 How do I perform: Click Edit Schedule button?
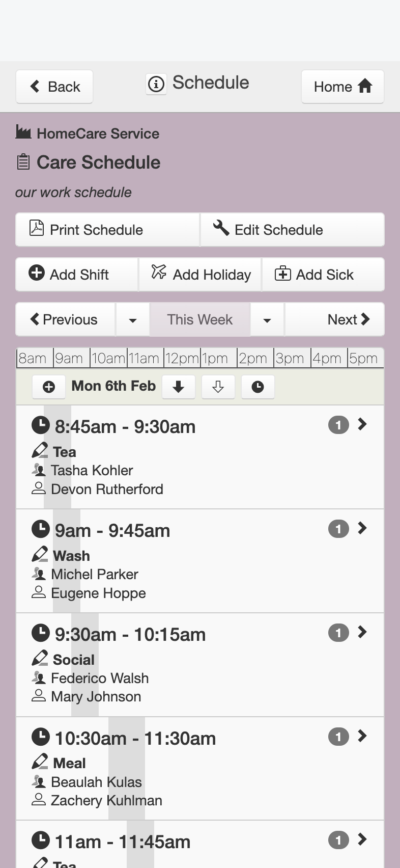click(293, 230)
